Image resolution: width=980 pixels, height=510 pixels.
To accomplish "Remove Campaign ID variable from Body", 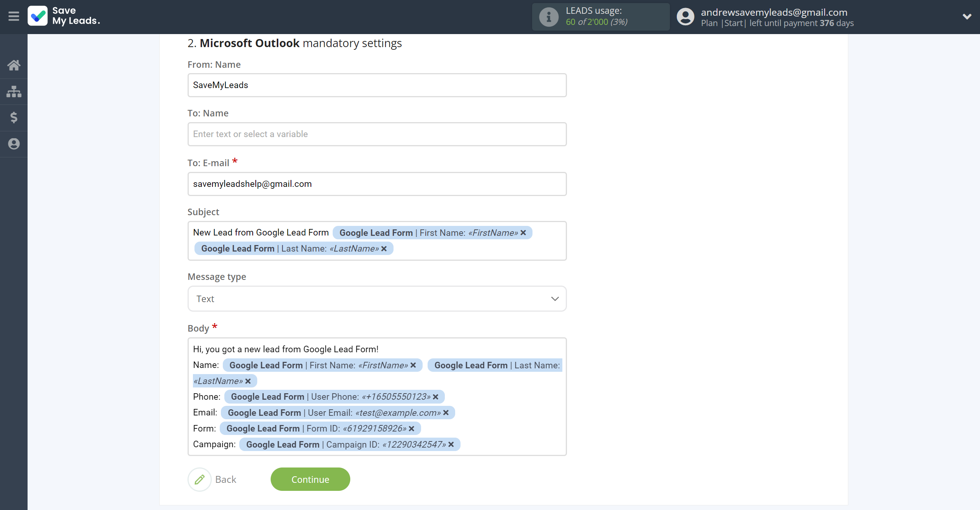I will pyautogui.click(x=451, y=444).
